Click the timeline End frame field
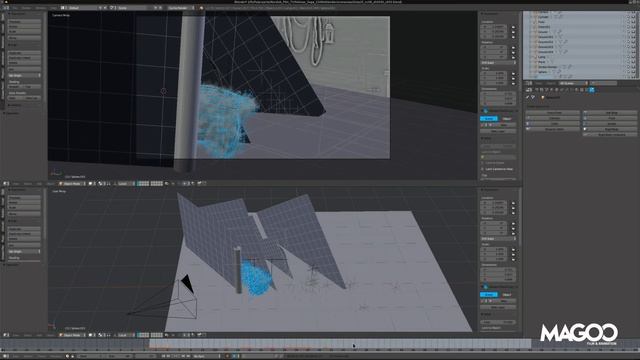The height and width of the screenshot is (360, 640). click(x=119, y=356)
